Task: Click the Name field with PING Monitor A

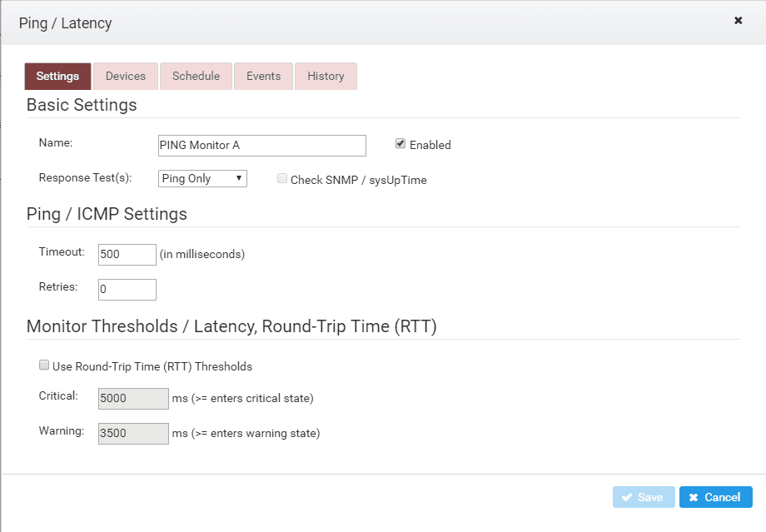Action: click(x=261, y=146)
